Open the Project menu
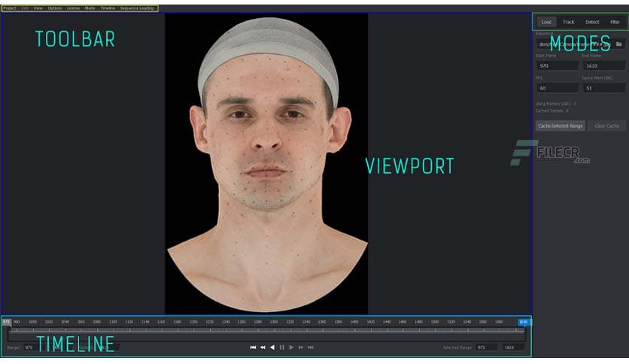Image resolution: width=629 pixels, height=364 pixels. click(10, 8)
